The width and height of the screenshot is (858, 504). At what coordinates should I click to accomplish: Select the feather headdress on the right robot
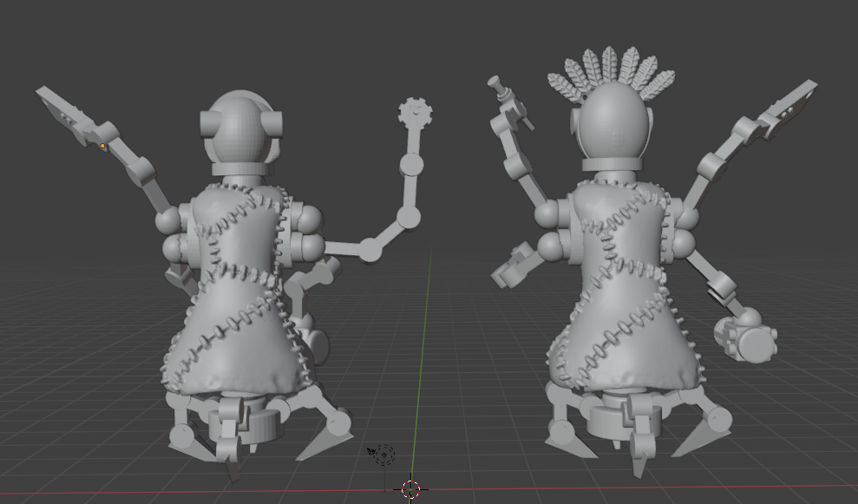pos(611,73)
